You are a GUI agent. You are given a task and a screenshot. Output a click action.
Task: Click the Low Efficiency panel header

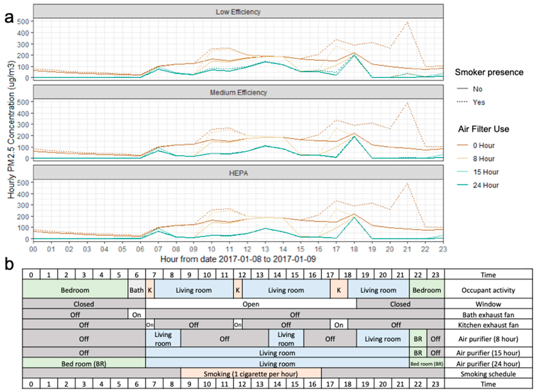pos(238,12)
